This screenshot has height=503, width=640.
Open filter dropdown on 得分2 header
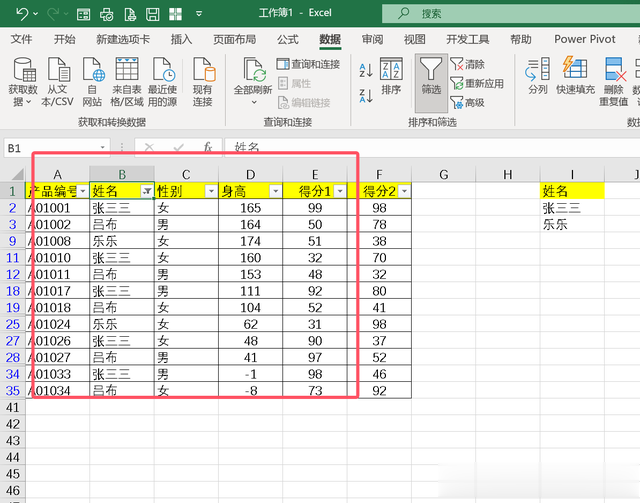404,191
